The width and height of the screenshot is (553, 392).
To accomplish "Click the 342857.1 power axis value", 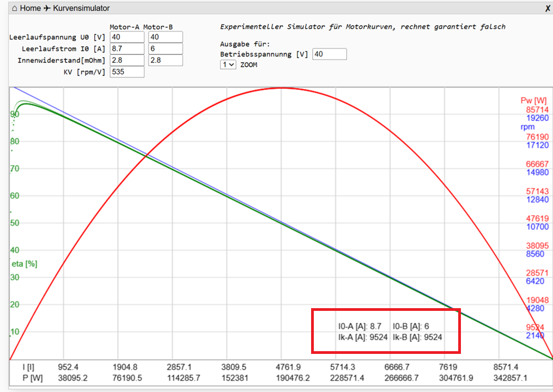I will pos(510,378).
